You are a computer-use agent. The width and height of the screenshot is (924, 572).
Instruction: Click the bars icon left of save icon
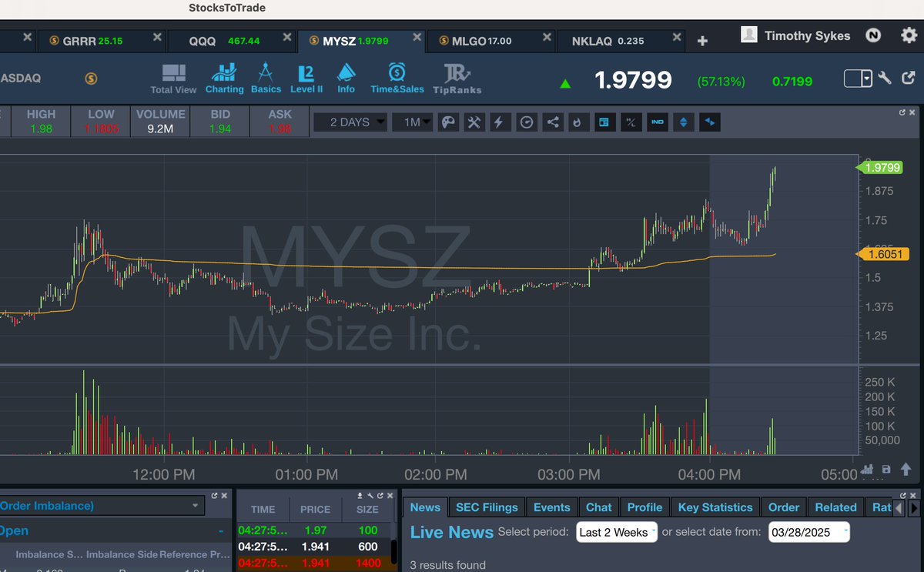click(x=866, y=469)
